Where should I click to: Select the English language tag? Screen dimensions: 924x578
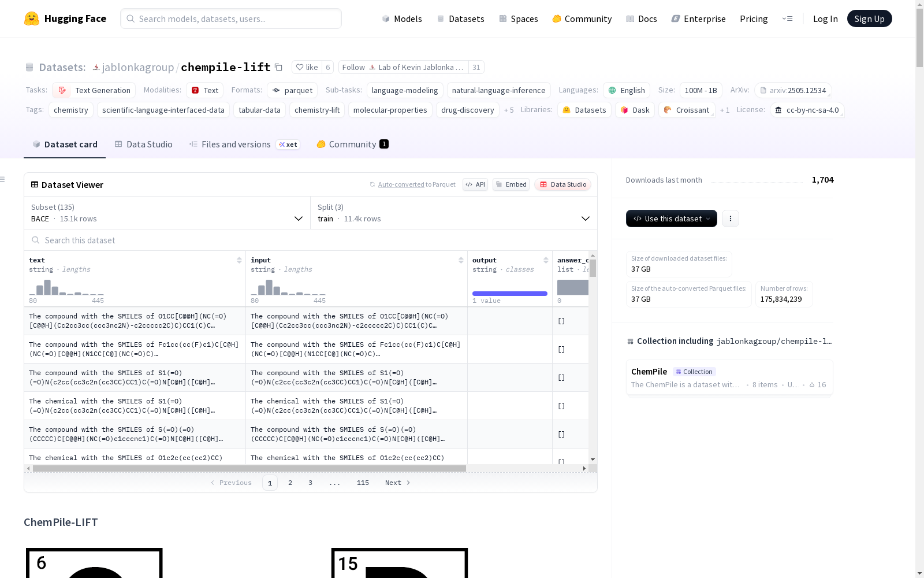(627, 90)
